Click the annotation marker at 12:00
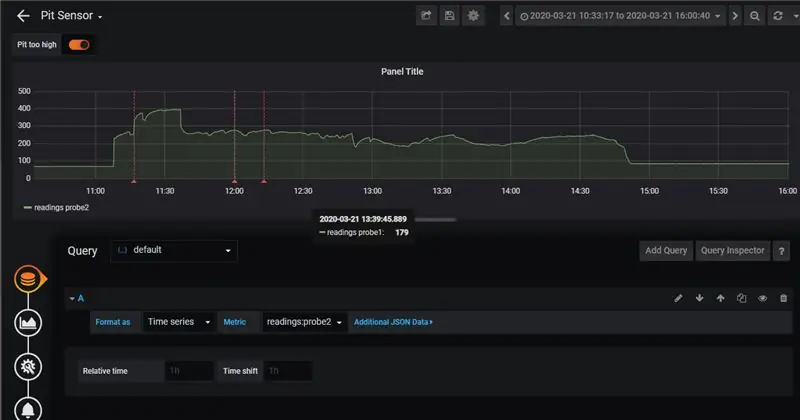 tap(234, 181)
